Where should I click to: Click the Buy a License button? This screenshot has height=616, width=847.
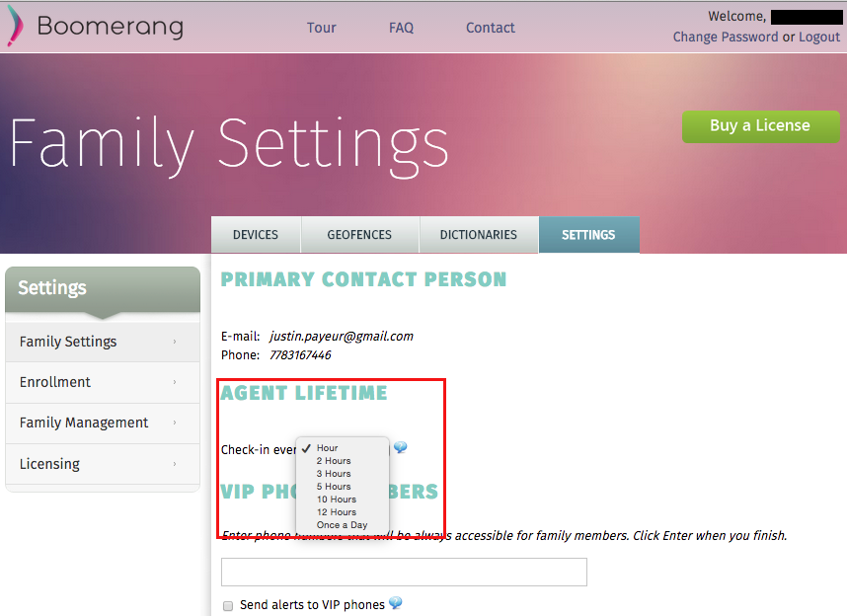pyautogui.click(x=760, y=126)
